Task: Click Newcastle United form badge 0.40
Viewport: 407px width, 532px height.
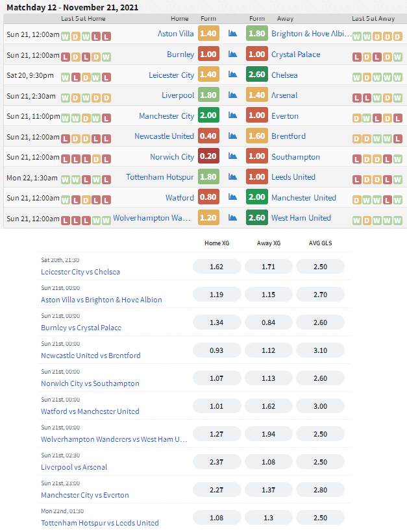Action: click(208, 136)
